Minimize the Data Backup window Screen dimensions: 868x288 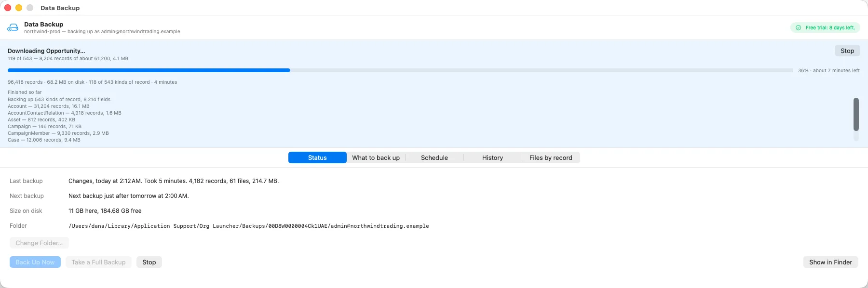19,8
